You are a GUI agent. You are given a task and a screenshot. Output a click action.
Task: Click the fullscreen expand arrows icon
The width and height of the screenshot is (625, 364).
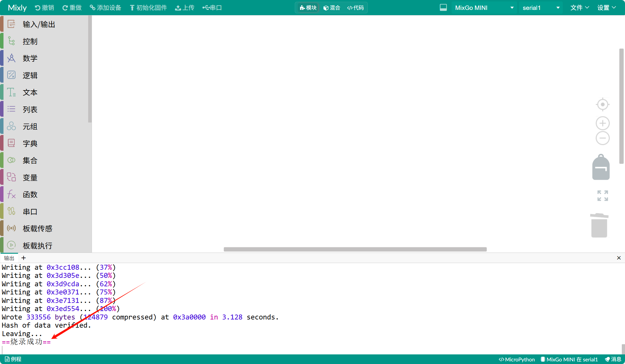[x=603, y=196]
